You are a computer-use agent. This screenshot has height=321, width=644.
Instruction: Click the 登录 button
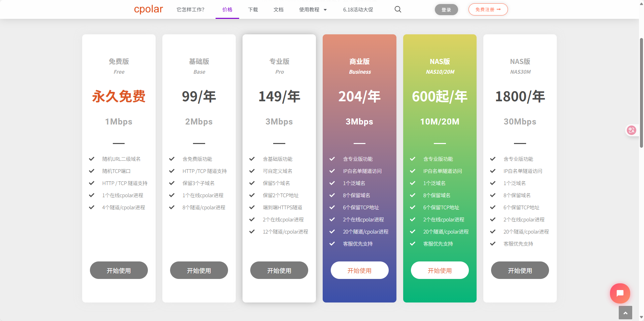(446, 10)
